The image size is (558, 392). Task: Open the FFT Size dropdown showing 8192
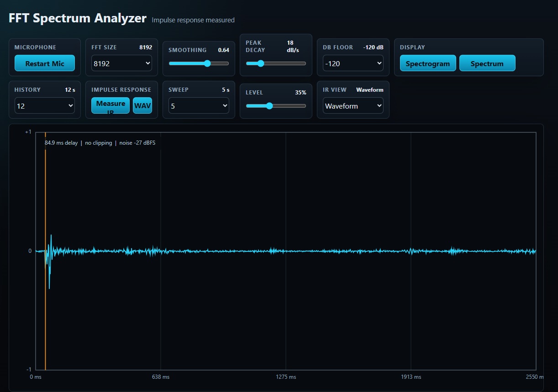121,63
